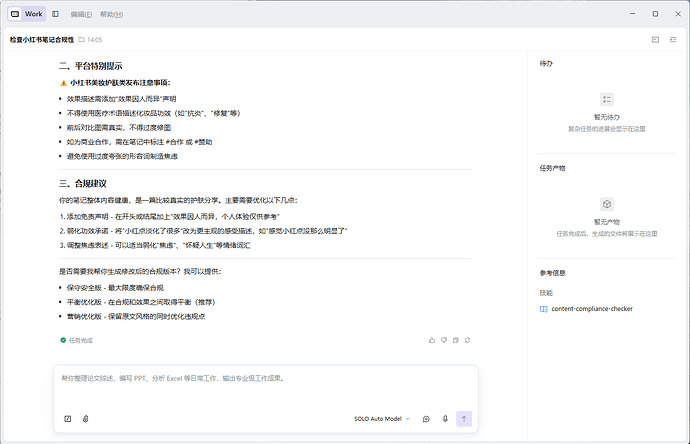Copy the response with the copy icon
This screenshot has width=690, height=444.
pos(455,340)
